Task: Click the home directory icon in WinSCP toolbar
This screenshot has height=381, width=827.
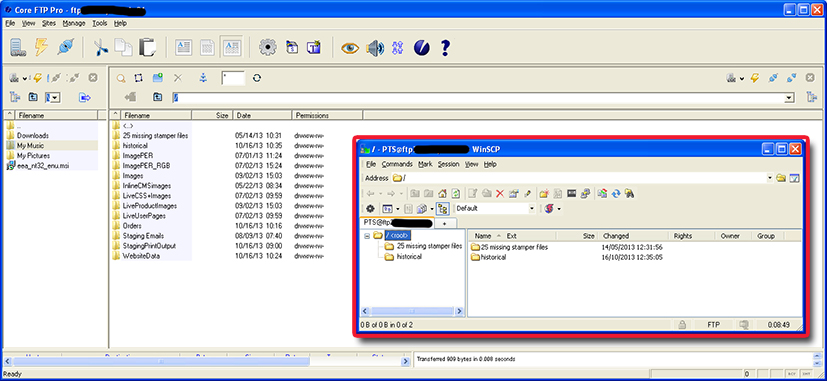Action: click(443, 194)
